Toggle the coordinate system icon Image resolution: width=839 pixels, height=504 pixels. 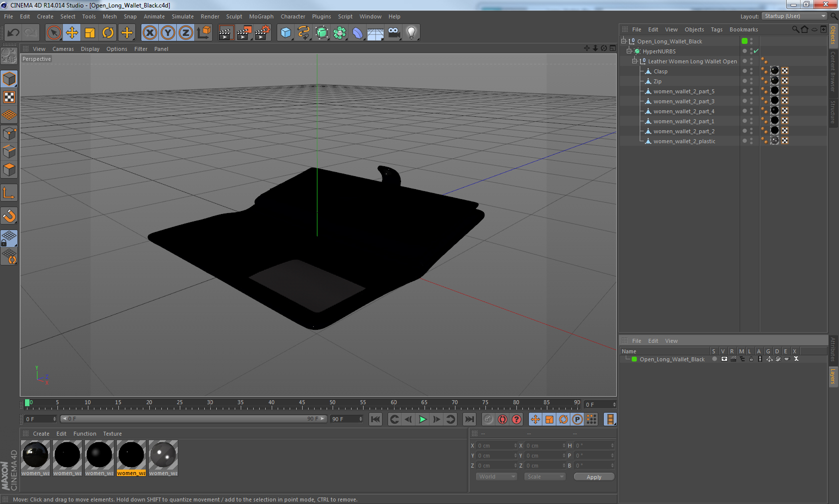pos(204,33)
